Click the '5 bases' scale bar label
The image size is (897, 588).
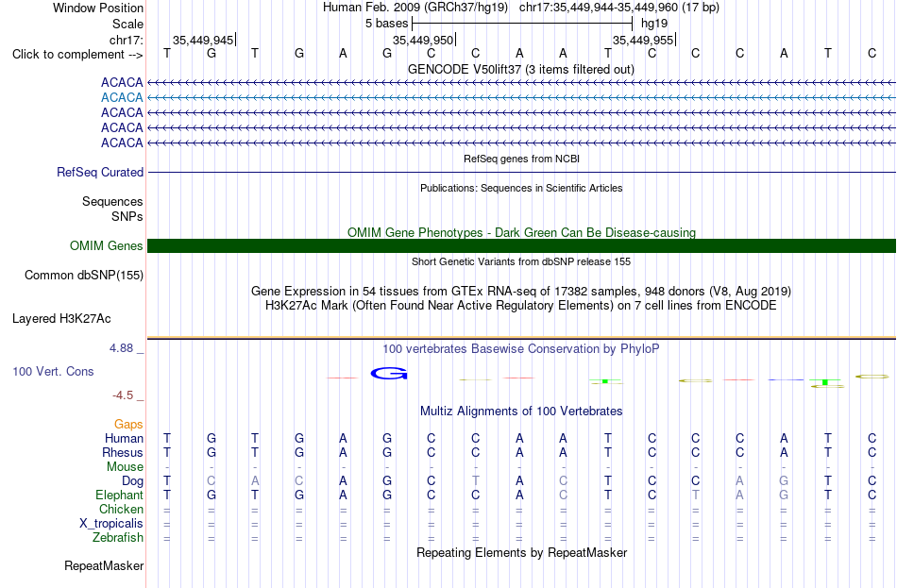pos(387,24)
